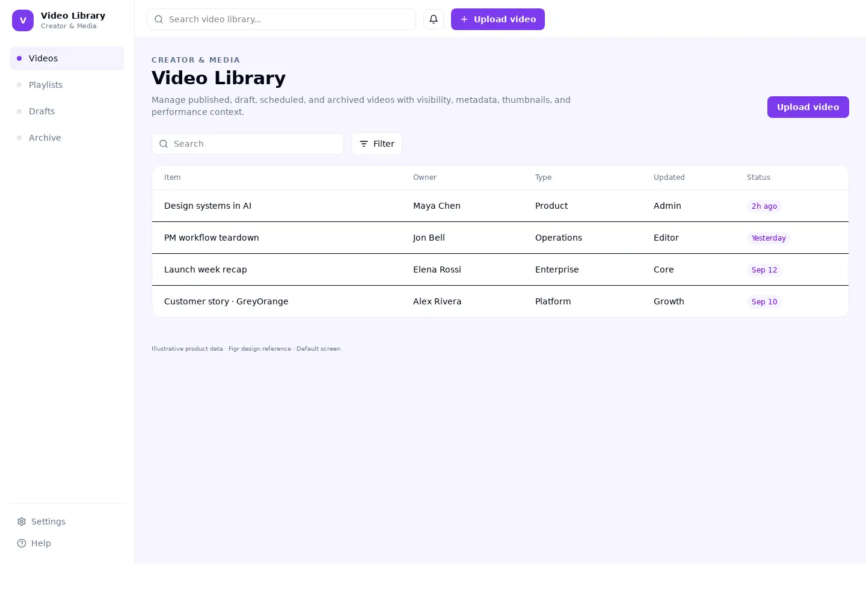Click the 'Yesterday' status badge
This screenshot has height=616, width=866.
769,238
